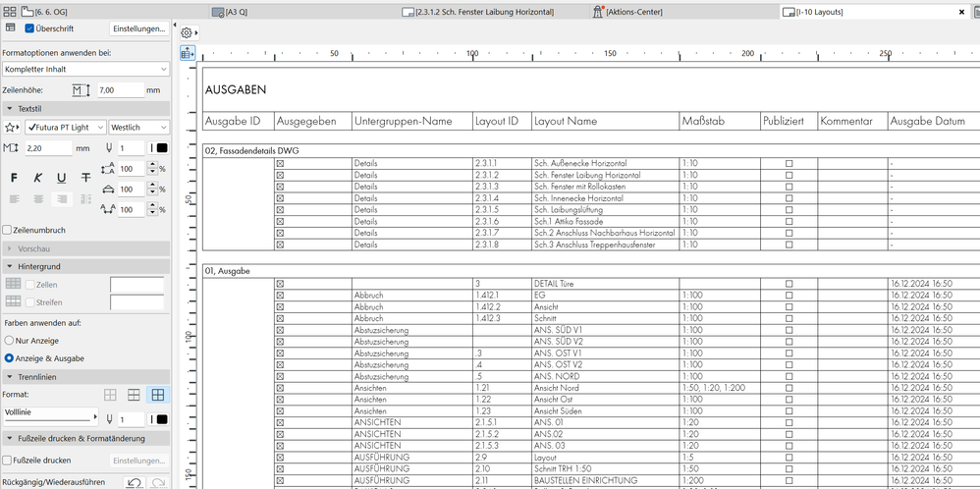This screenshot has width=980, height=489.
Task: Set text alignment to left
Action: click(x=15, y=199)
